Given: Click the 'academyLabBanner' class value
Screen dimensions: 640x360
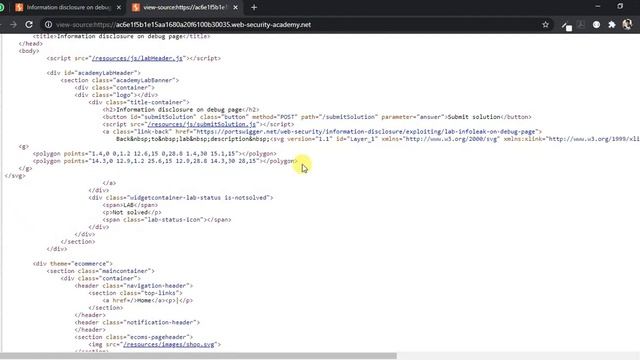Looking at the screenshot, I should [x=144, y=80].
